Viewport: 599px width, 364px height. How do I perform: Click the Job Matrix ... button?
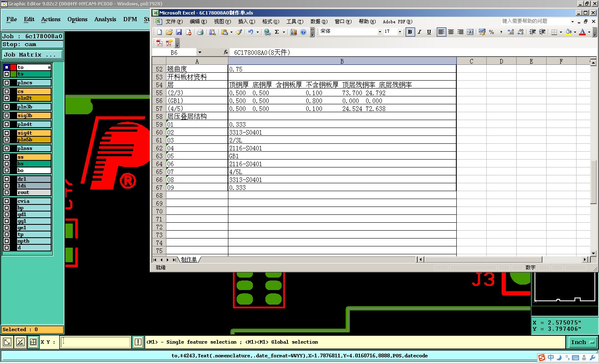(32, 54)
